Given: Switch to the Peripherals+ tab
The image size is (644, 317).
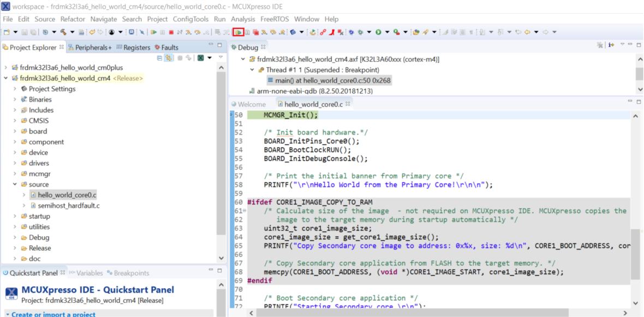Looking at the screenshot, I should click(x=90, y=47).
